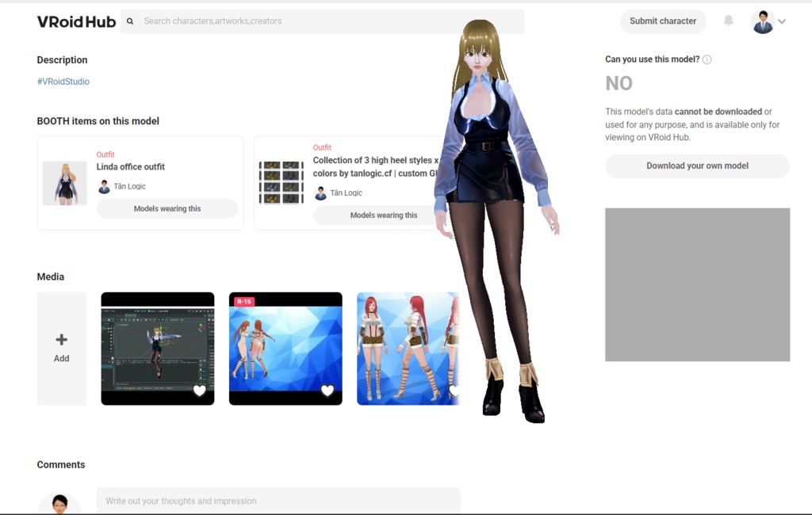The height and width of the screenshot is (515, 812).
Task: Open the Linda office outfit thumbnail
Action: point(65,183)
